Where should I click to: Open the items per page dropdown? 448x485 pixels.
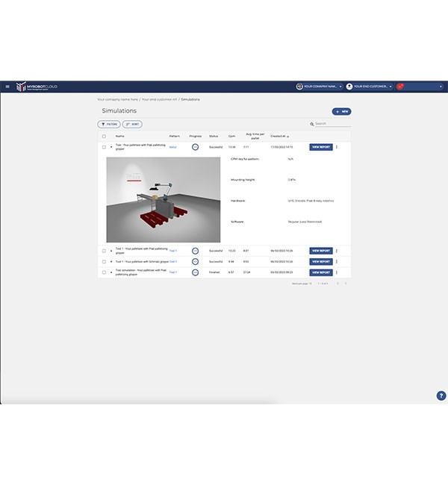point(310,284)
